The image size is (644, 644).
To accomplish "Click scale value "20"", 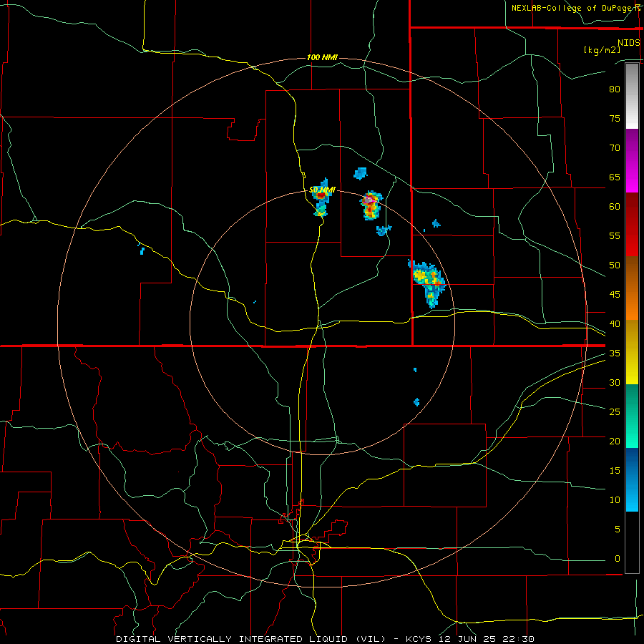I will coord(615,441).
